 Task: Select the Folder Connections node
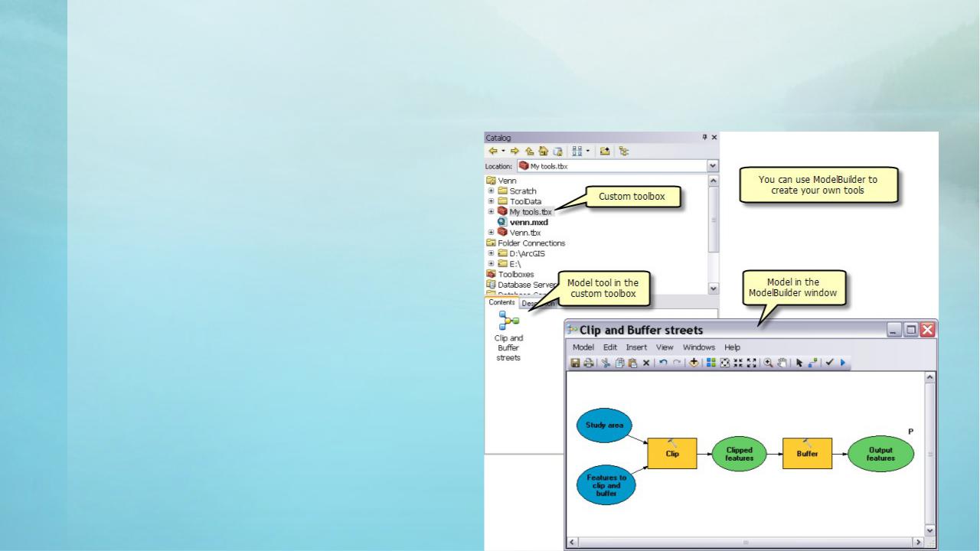coord(526,243)
